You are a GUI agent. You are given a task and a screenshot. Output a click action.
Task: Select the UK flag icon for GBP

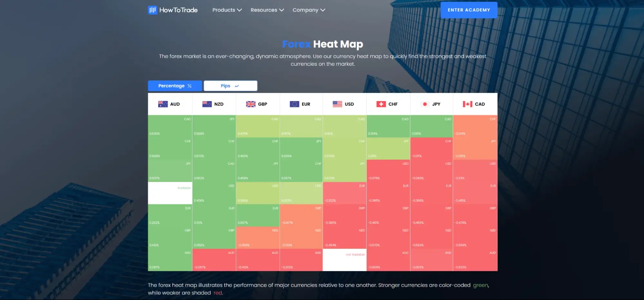pos(251,104)
